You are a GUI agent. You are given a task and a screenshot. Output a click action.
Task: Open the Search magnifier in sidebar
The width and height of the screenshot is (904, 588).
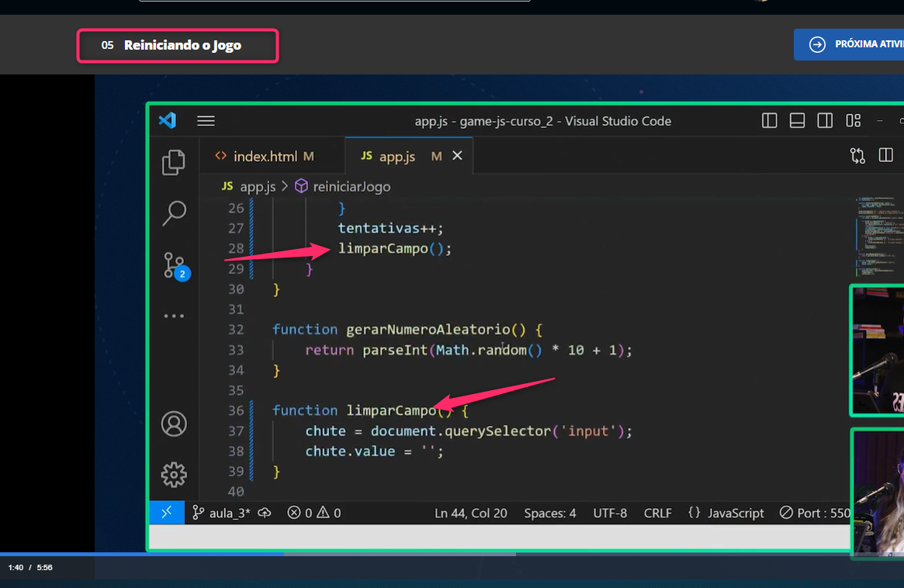click(174, 213)
